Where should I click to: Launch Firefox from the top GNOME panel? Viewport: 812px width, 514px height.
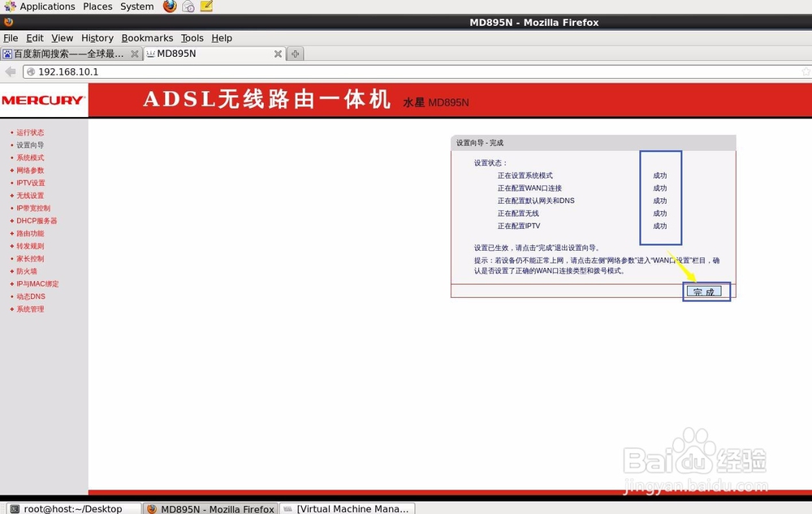(169, 6)
